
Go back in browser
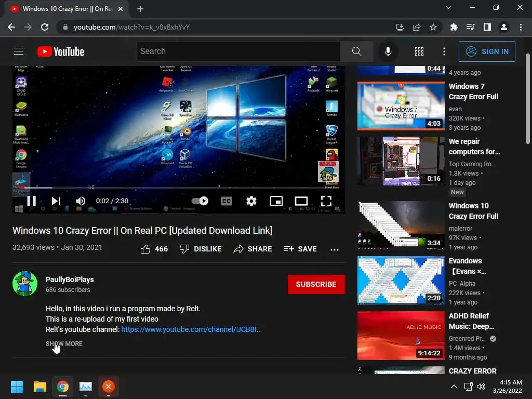[x=11, y=27]
